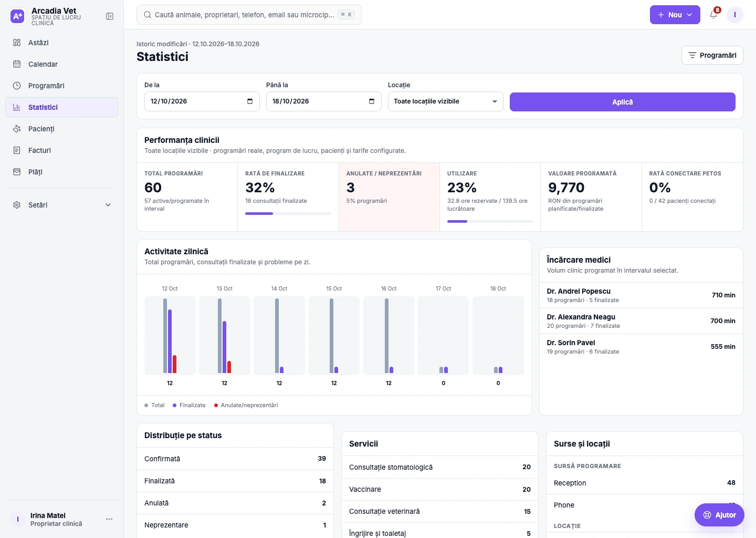756x538 pixels.
Task: Click Dr. Sorin Pavel row
Action: tap(641, 347)
